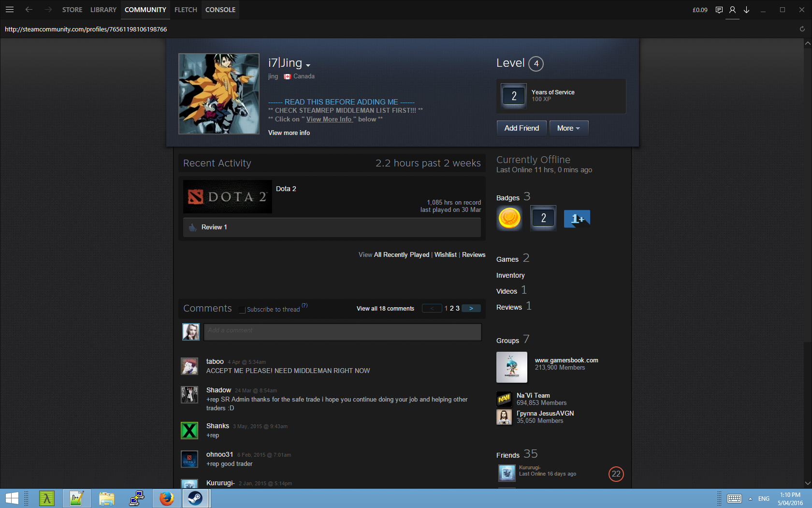Click the Years of Service badge icon
812x508 pixels.
tap(514, 96)
